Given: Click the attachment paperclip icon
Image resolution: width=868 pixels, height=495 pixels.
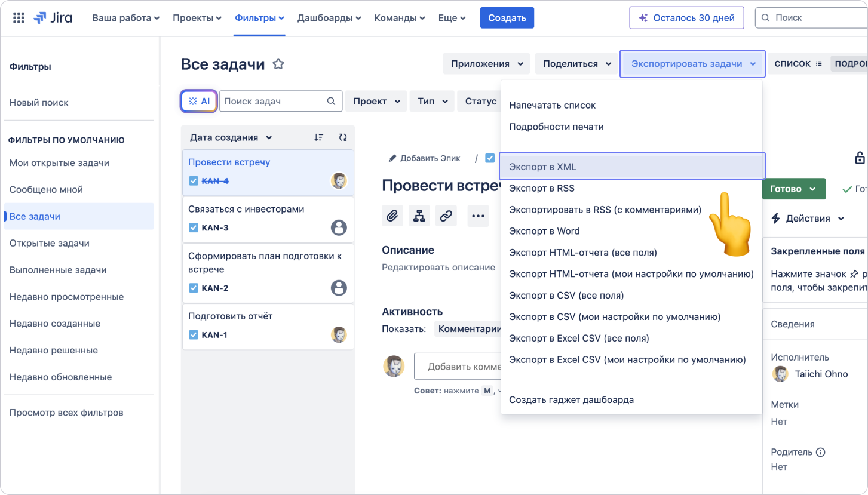Looking at the screenshot, I should pos(392,216).
